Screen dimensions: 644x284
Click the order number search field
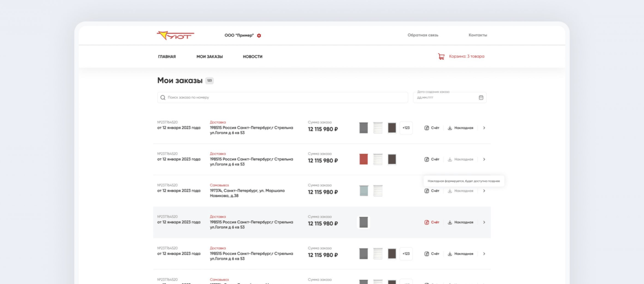pyautogui.click(x=283, y=98)
